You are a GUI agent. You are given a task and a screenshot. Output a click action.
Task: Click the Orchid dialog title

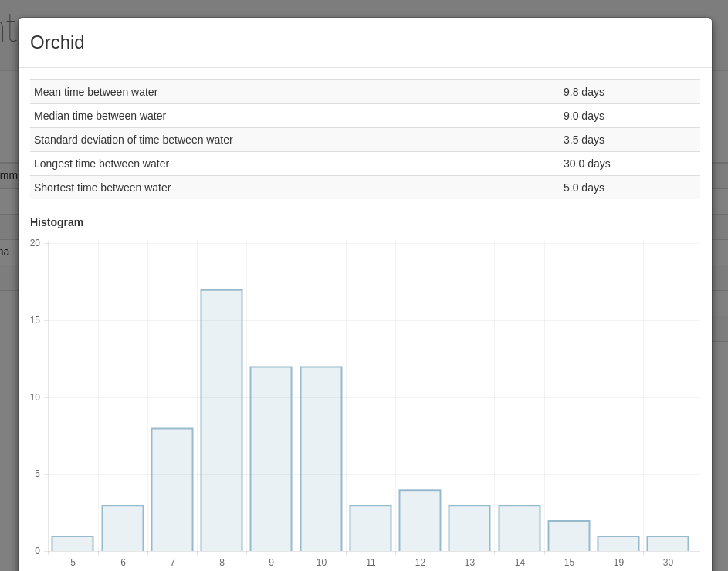57,42
